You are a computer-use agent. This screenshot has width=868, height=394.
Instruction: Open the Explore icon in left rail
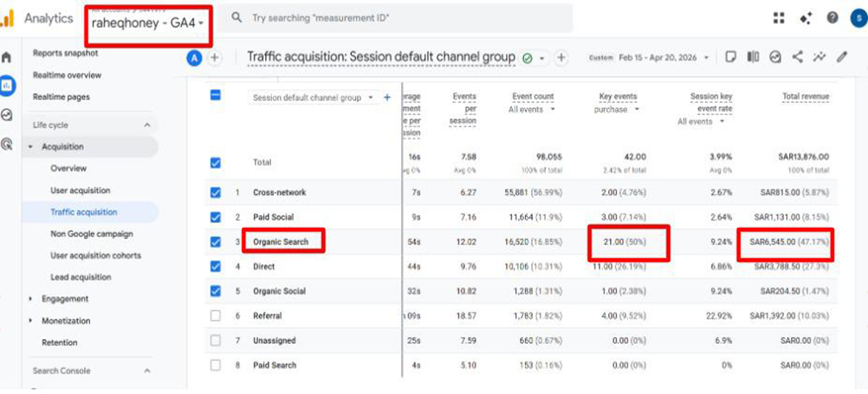pos(7,114)
